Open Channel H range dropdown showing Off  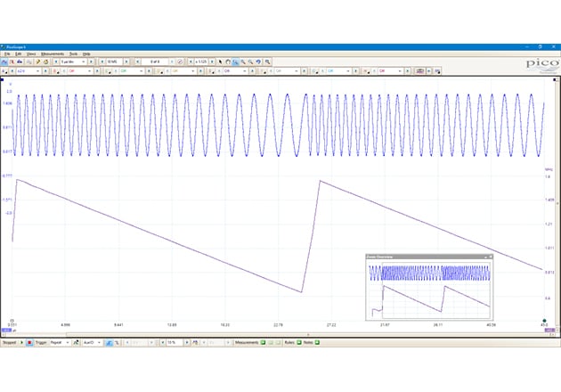390,71
